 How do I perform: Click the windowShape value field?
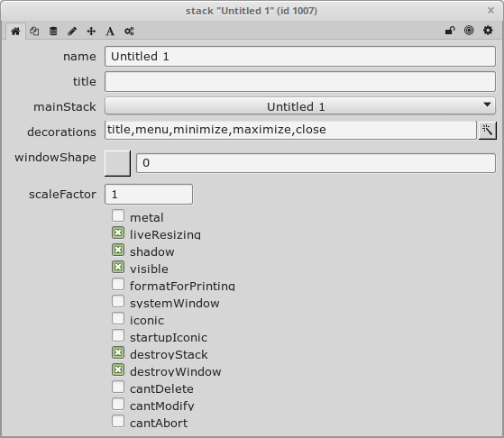pos(316,163)
